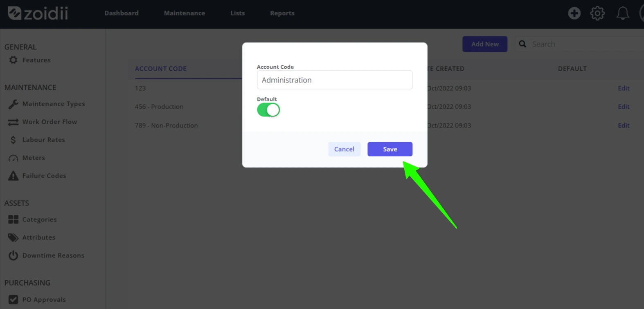Click the Features gear icon
The width and height of the screenshot is (644, 309).
pos(13,60)
